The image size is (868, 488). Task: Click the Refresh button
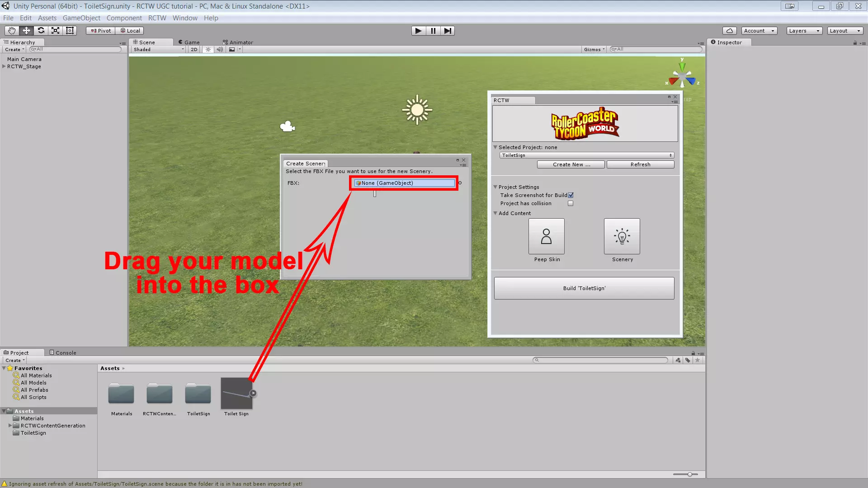tap(640, 164)
